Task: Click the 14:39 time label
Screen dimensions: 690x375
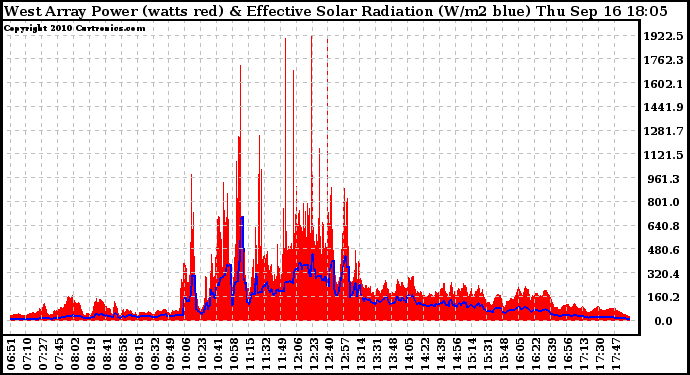Action: (x=441, y=354)
